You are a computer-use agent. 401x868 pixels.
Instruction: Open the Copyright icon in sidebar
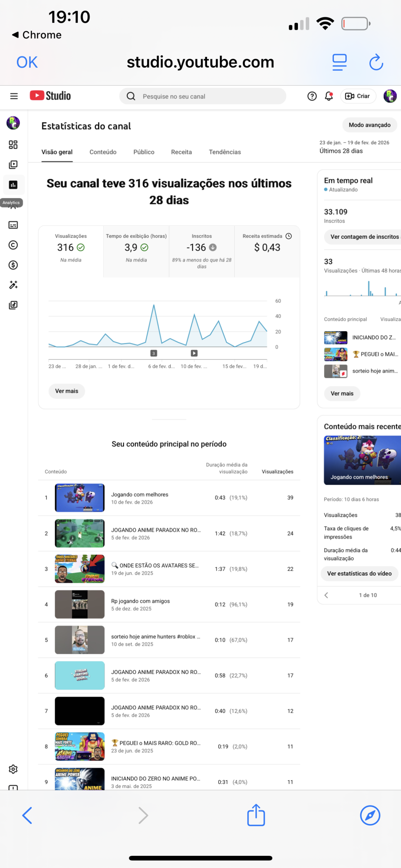click(13, 245)
